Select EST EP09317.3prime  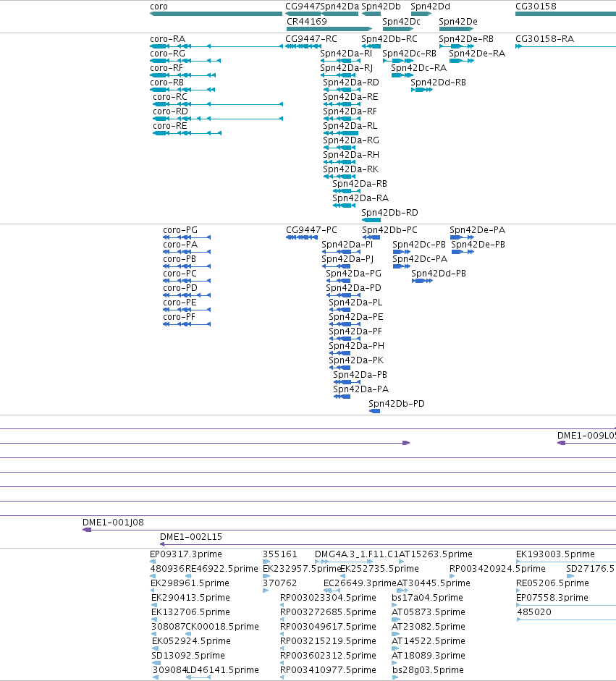point(186,554)
